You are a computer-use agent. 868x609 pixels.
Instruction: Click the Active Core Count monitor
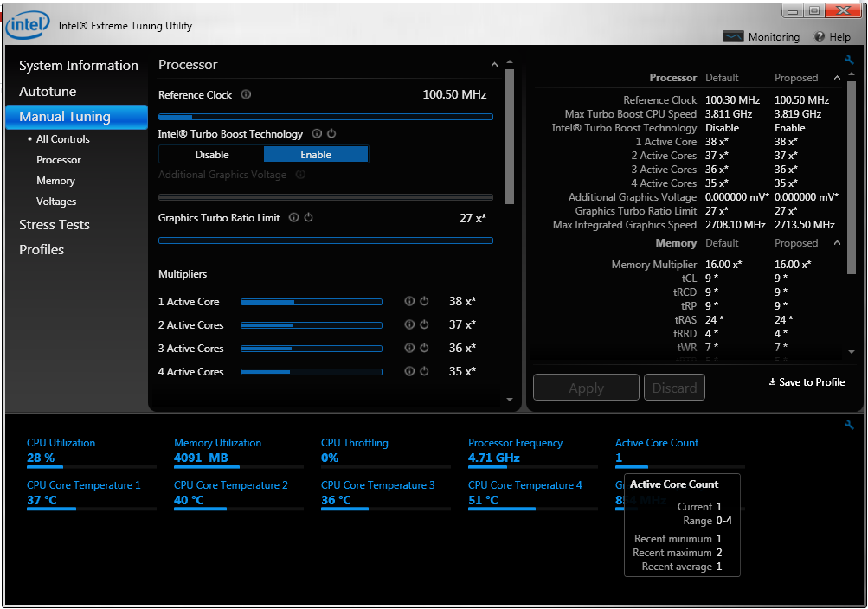(x=680, y=452)
